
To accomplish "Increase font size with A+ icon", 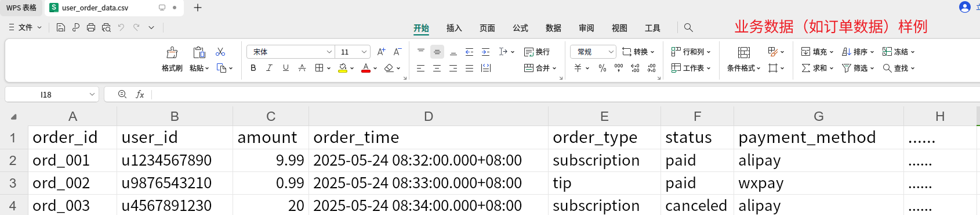I will [x=381, y=52].
